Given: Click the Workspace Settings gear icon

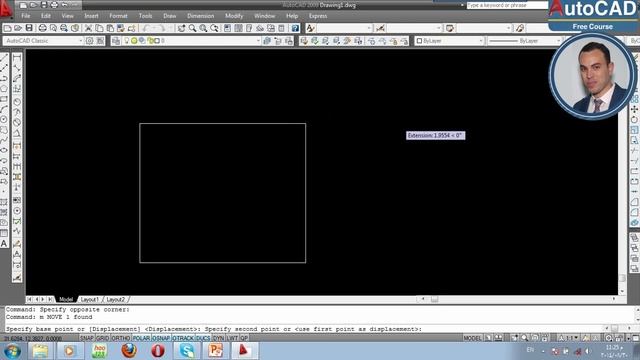Looking at the screenshot, I should (89, 41).
